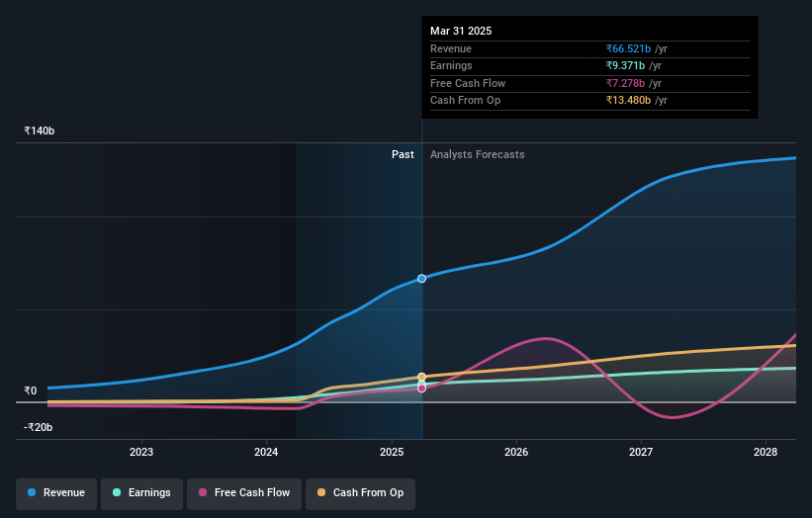
Task: Click the -₹20b y-axis label
Action: [38, 427]
